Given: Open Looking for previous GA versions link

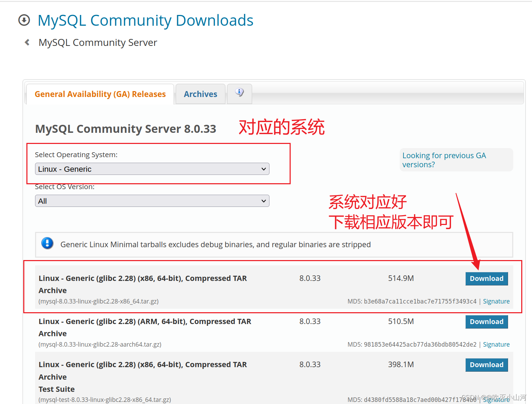Looking at the screenshot, I should pyautogui.click(x=444, y=160).
